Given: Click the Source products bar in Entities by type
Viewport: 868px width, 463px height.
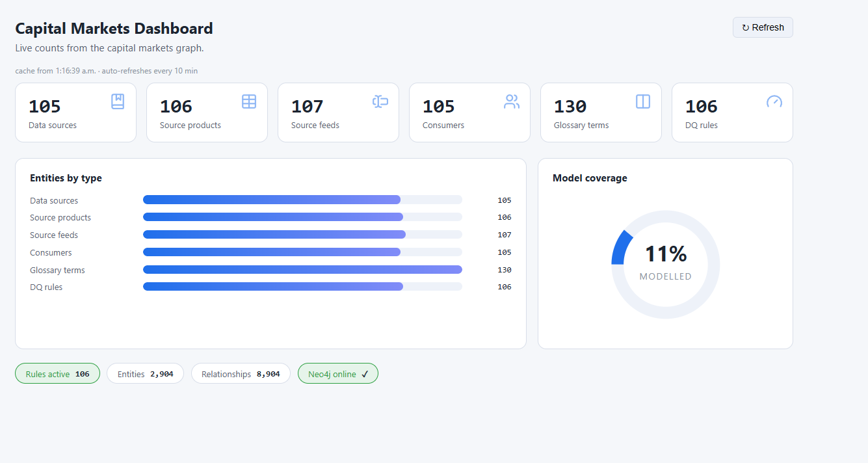Looking at the screenshot, I should [302, 217].
